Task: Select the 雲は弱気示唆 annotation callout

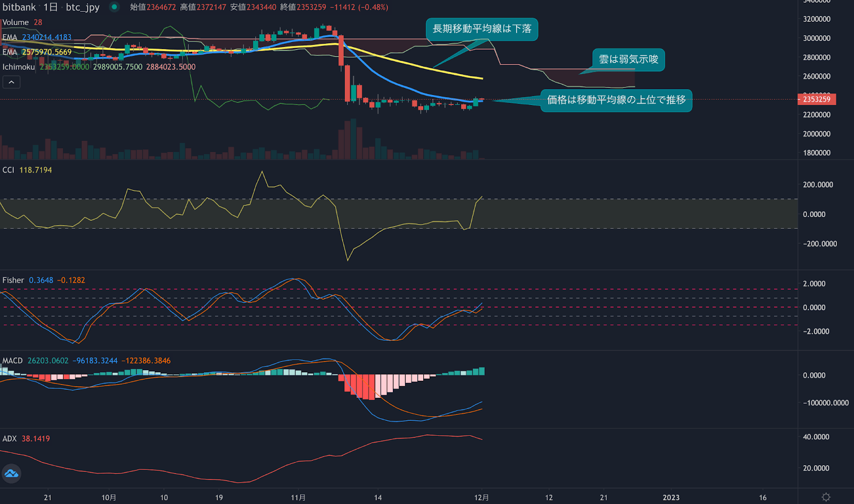Action: tap(628, 59)
